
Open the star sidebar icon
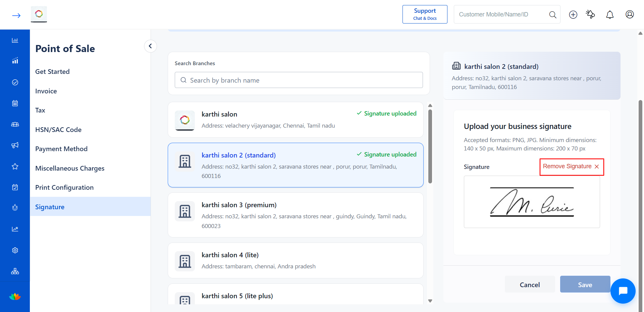pyautogui.click(x=15, y=166)
